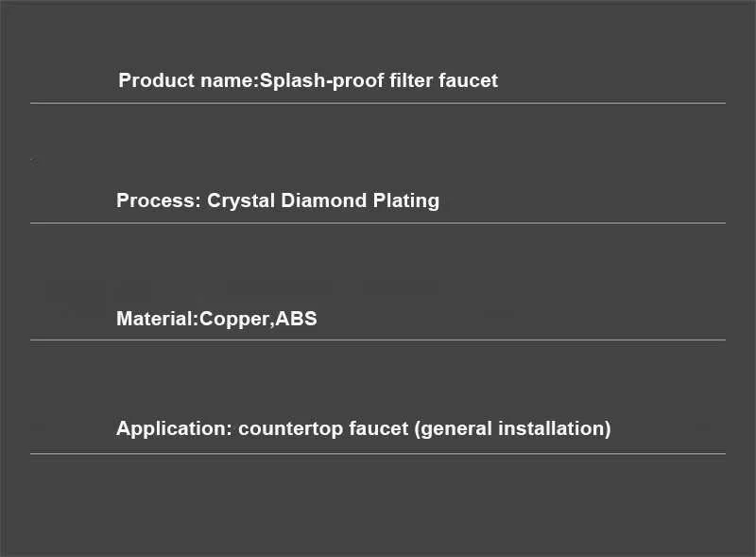
Task: Click the divider line under Application row
Action: [378, 454]
